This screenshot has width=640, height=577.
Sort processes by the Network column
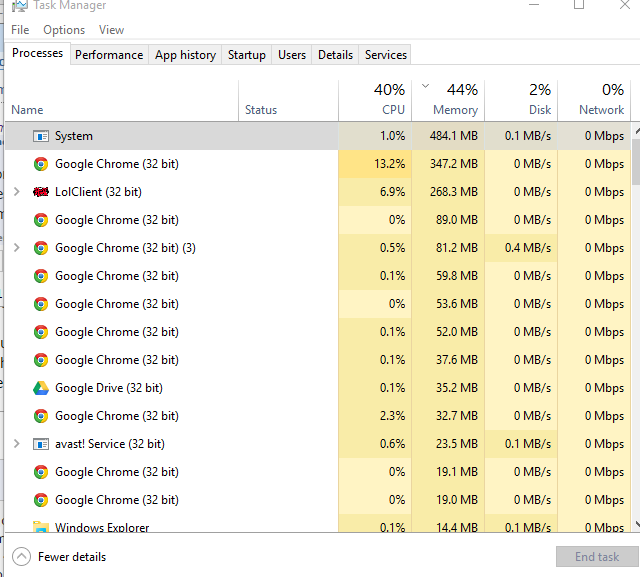[x=594, y=101]
